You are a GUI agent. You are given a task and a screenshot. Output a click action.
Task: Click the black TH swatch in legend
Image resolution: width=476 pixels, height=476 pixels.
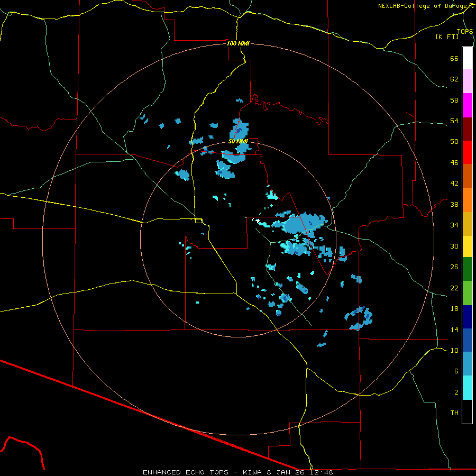[x=467, y=411]
